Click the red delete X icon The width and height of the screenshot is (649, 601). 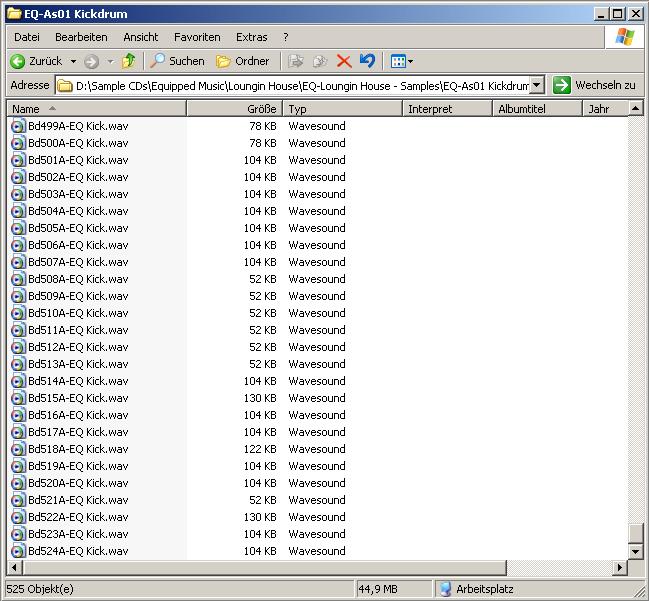click(x=344, y=61)
